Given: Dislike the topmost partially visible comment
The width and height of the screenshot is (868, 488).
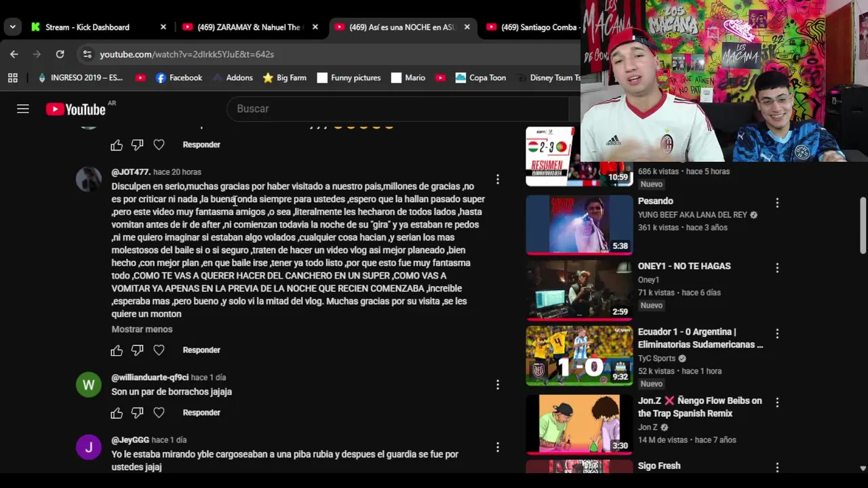Looking at the screenshot, I should click(138, 145).
